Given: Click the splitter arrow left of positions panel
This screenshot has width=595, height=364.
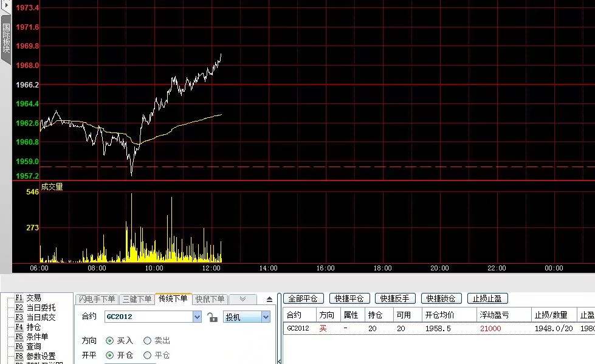Looking at the screenshot, I should [280, 360].
